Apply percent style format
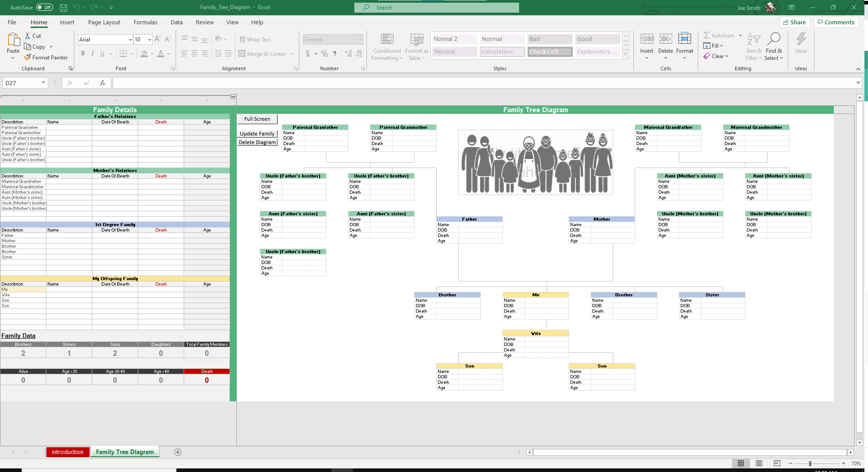 tap(325, 54)
